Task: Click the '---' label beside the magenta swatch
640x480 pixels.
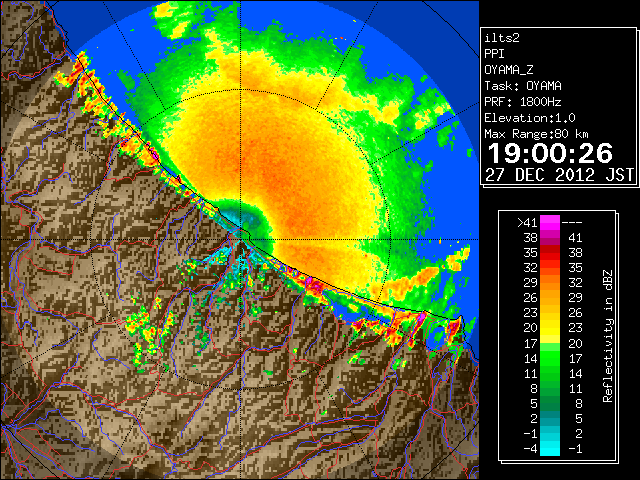Action: 572,222
